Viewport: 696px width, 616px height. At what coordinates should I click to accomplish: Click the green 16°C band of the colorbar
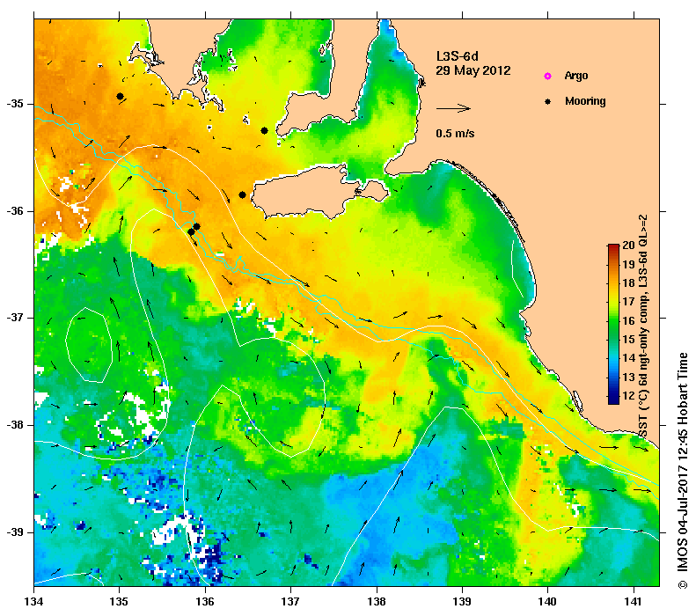[613, 320]
